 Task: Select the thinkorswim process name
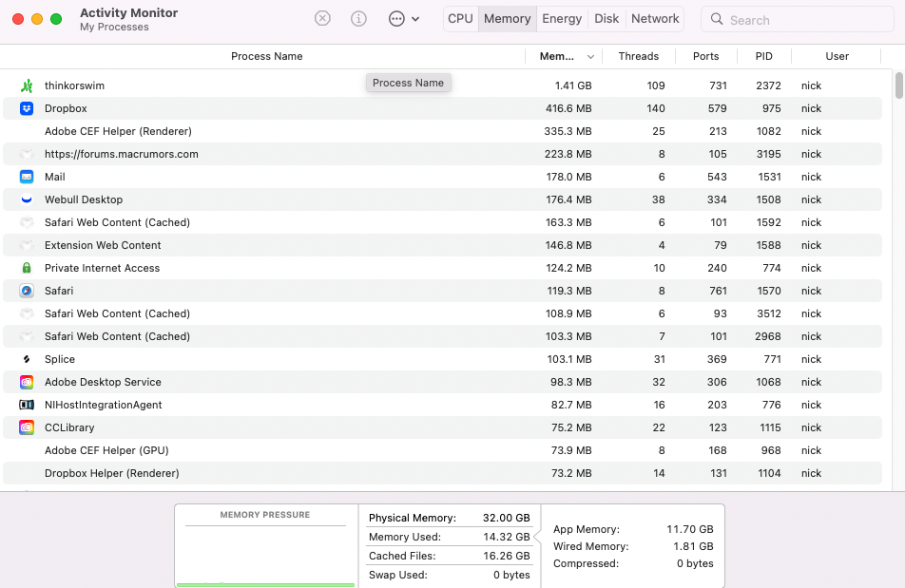click(x=74, y=85)
